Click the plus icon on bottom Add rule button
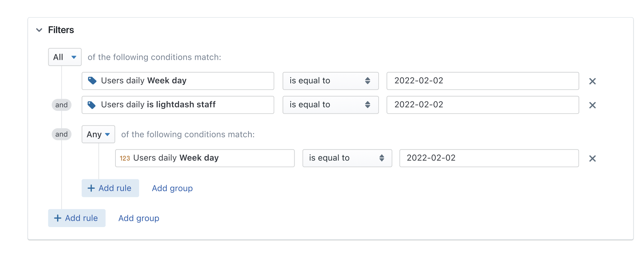 57,218
